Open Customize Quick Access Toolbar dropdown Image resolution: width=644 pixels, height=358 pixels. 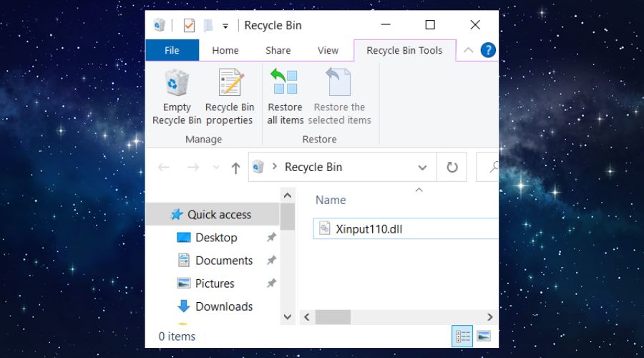(x=225, y=26)
